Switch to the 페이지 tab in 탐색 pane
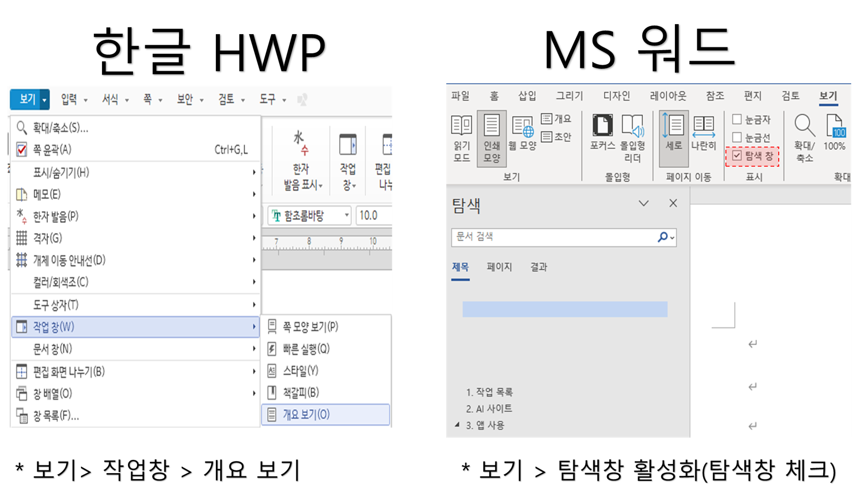This screenshot has height=500, width=868. point(499,267)
